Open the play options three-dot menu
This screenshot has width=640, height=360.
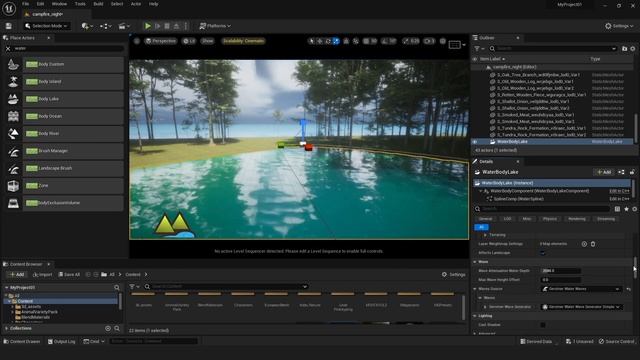coord(186,26)
